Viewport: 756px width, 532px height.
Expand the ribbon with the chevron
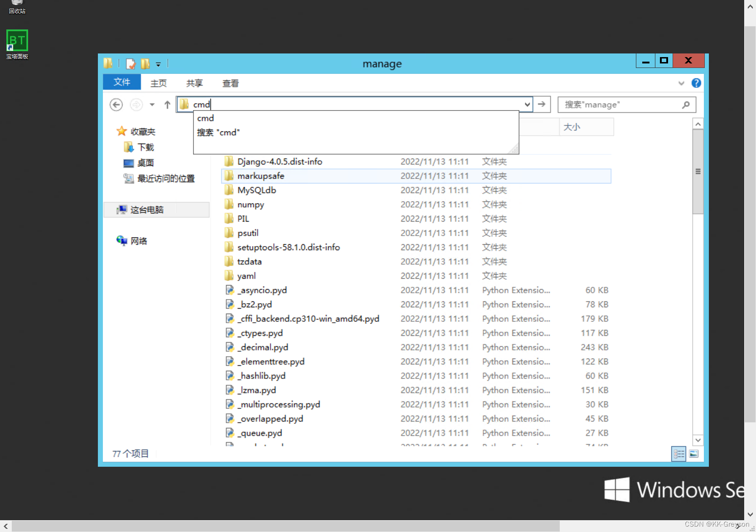(x=681, y=83)
